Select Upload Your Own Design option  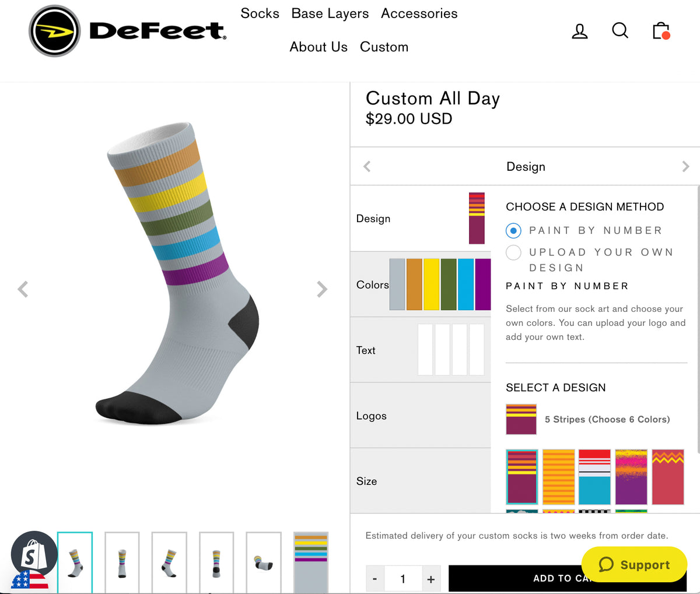(x=513, y=252)
